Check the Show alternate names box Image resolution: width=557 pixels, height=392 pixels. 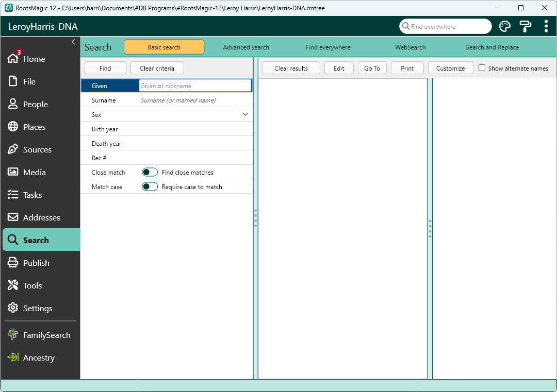[482, 68]
